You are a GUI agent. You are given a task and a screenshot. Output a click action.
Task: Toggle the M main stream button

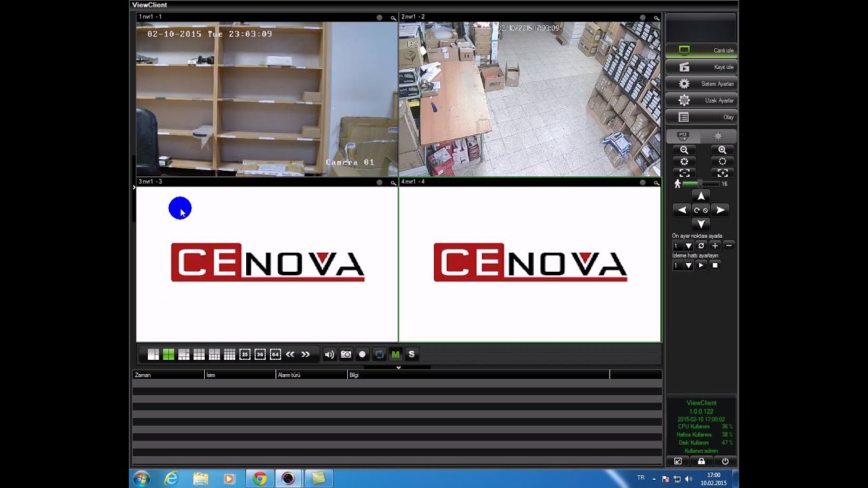395,354
